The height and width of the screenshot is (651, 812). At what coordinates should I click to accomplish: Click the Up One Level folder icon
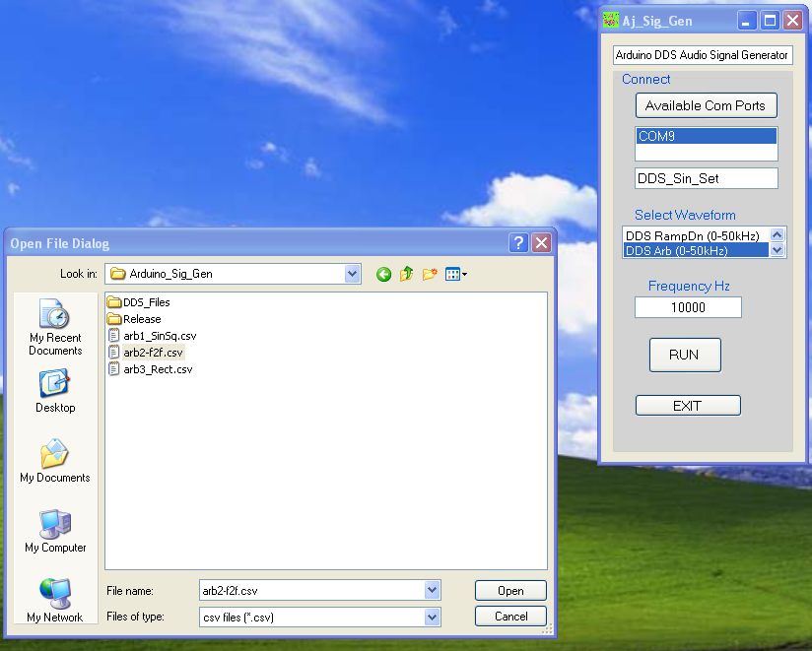pyautogui.click(x=407, y=274)
